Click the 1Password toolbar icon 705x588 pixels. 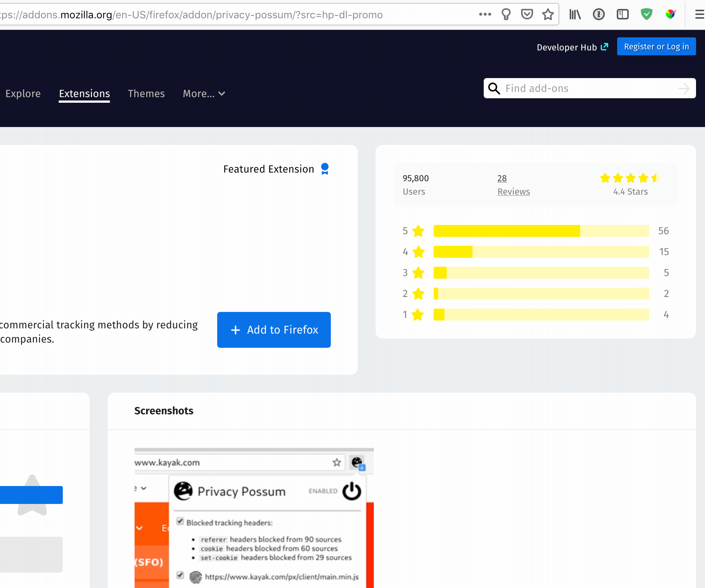(599, 15)
